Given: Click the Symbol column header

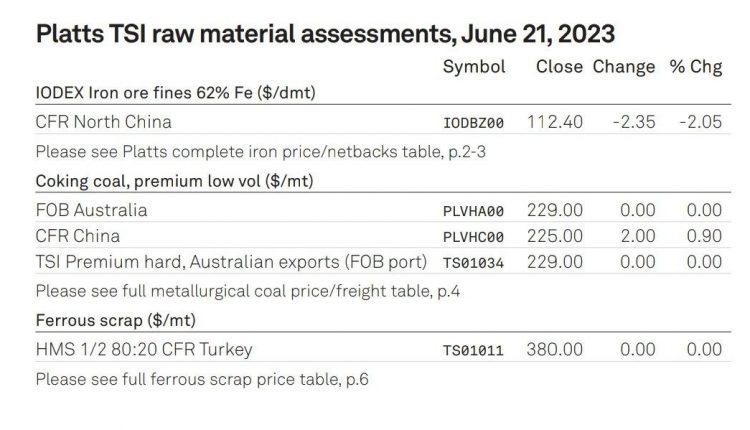Looking at the screenshot, I should coord(473,67).
